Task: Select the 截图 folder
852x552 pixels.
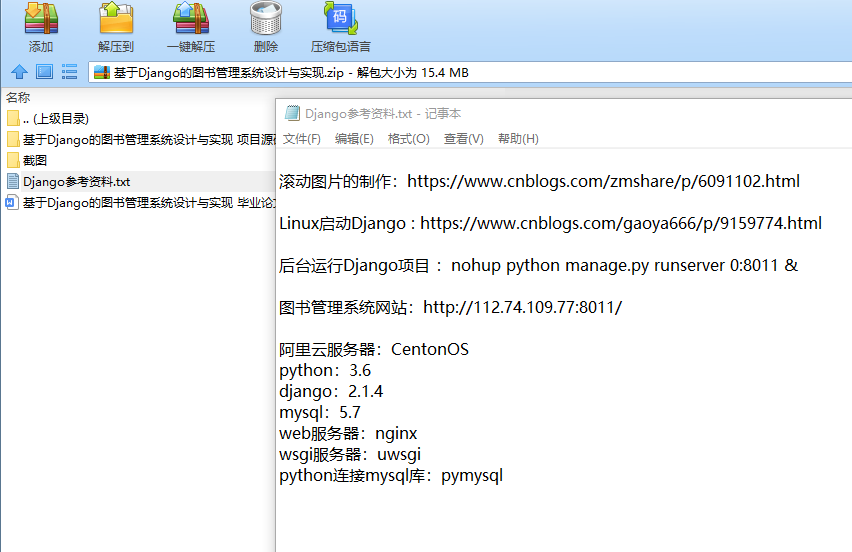Action: (139, 160)
